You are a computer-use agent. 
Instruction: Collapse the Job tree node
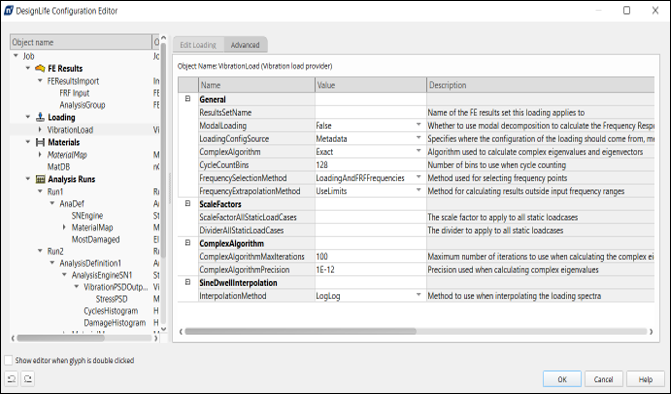pyautogui.click(x=16, y=56)
